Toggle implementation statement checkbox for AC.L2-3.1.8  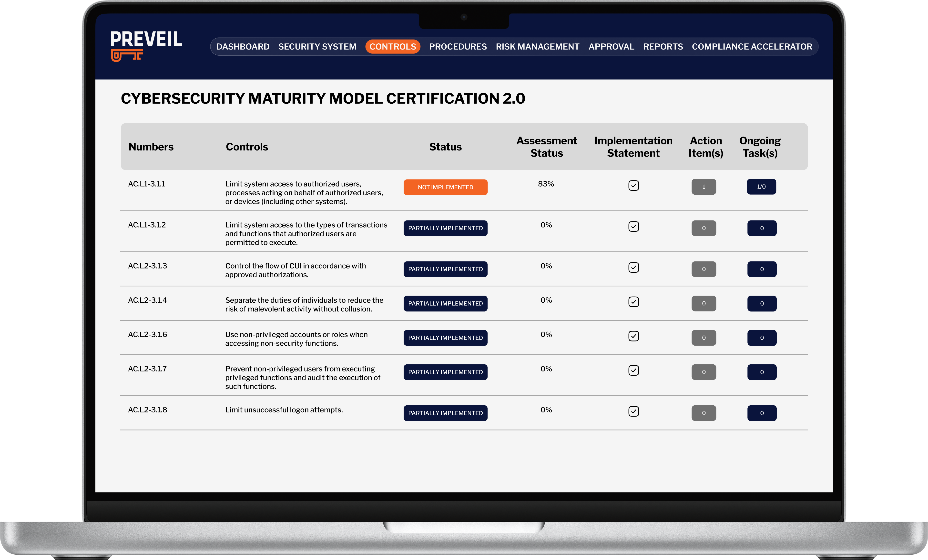point(633,411)
